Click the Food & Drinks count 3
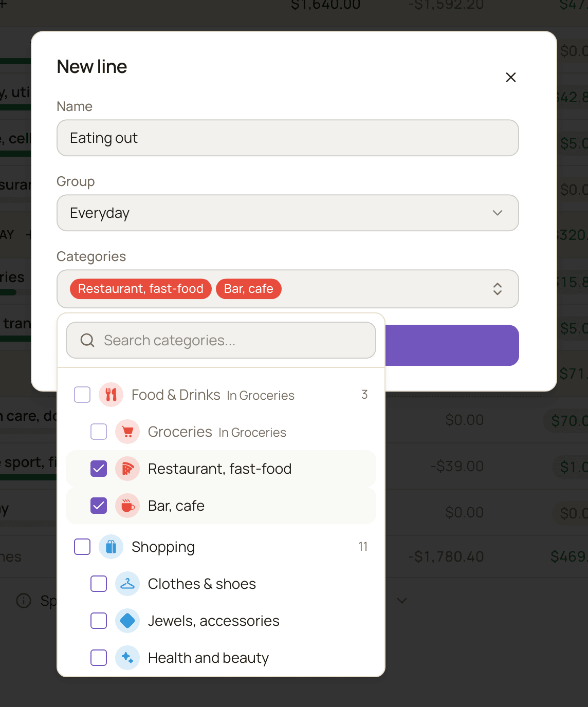 pos(364,395)
